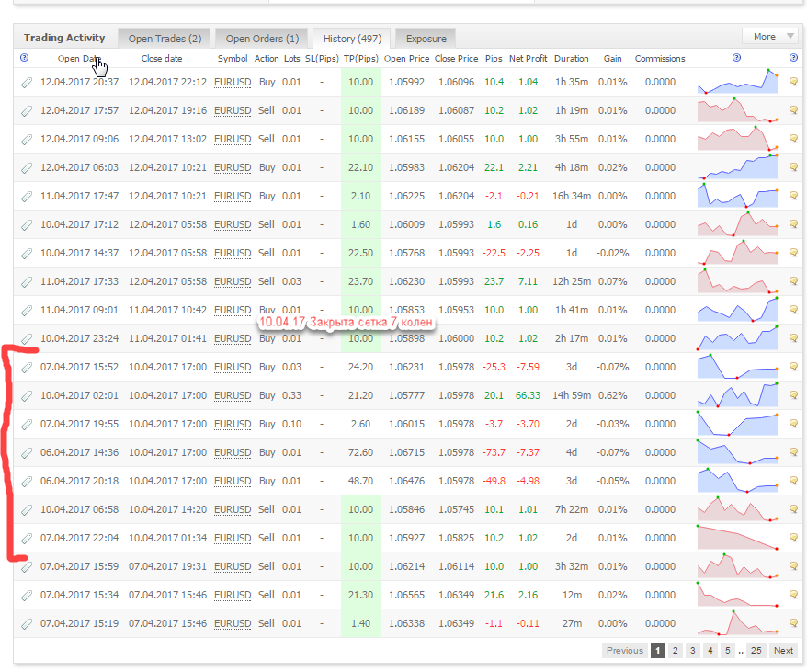The width and height of the screenshot is (807, 672).
Task: Open comment bubble for trade opened 07.04.2017 15:19
Action: [x=793, y=622]
